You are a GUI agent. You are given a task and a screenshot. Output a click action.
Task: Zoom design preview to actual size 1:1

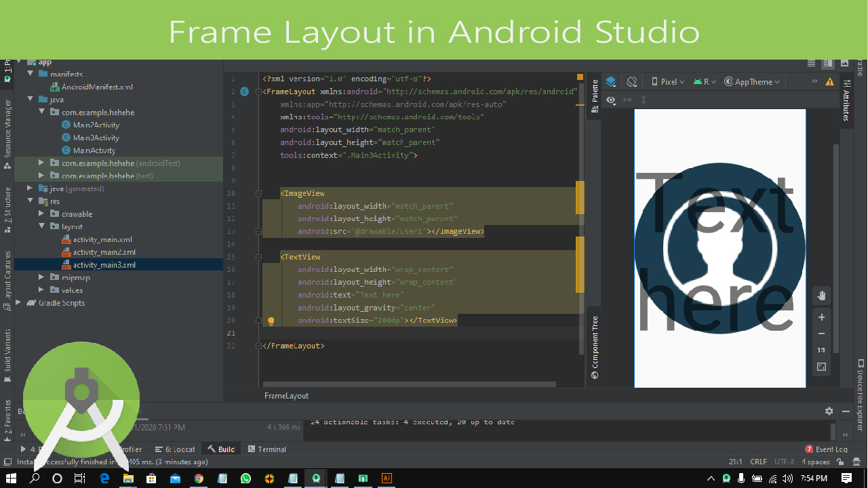(x=821, y=350)
